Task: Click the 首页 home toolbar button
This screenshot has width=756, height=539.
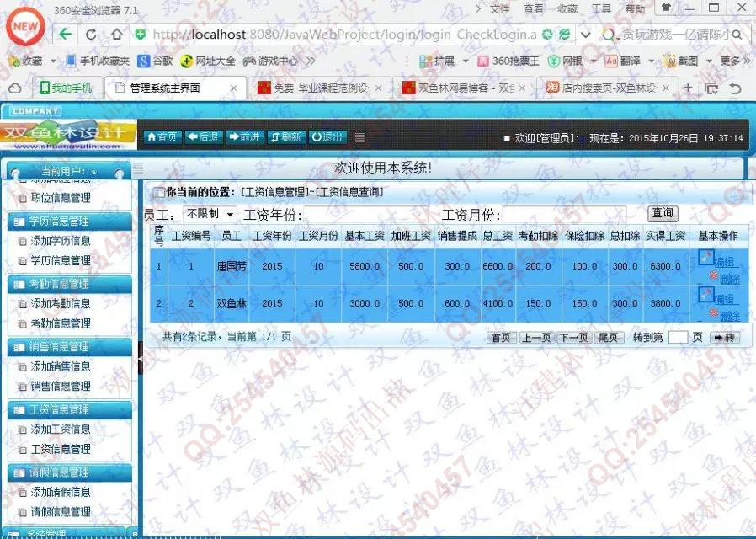Action: 162,137
